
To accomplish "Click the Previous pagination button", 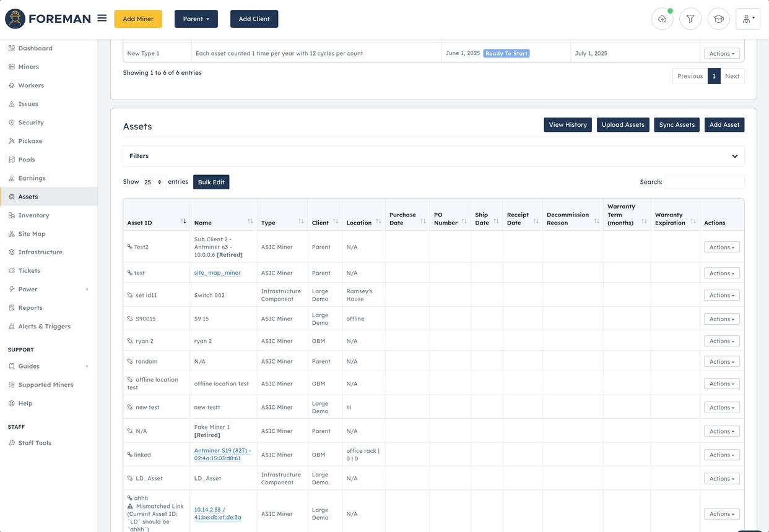I will pos(690,76).
